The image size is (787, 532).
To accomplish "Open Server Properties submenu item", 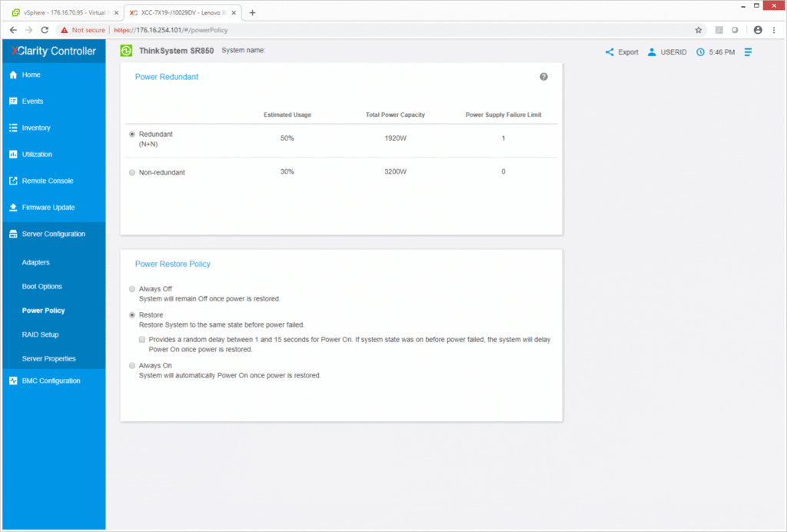I will click(48, 359).
